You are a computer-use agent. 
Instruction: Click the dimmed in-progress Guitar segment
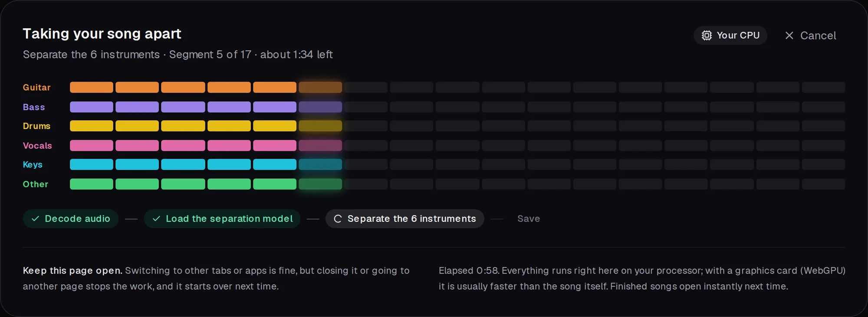320,87
